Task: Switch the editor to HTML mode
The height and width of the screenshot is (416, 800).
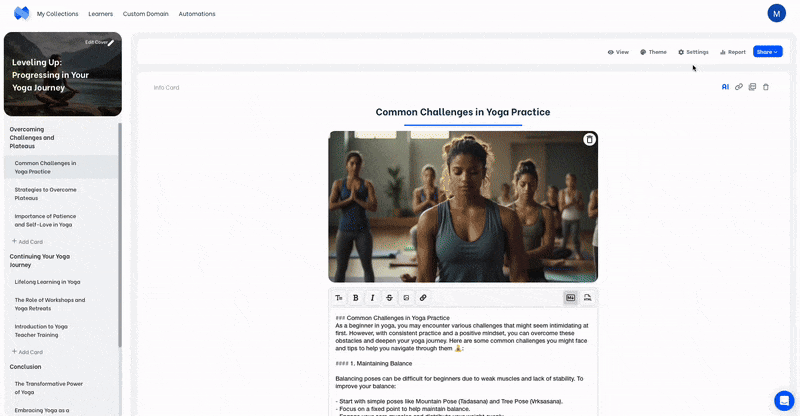Action: [588, 298]
